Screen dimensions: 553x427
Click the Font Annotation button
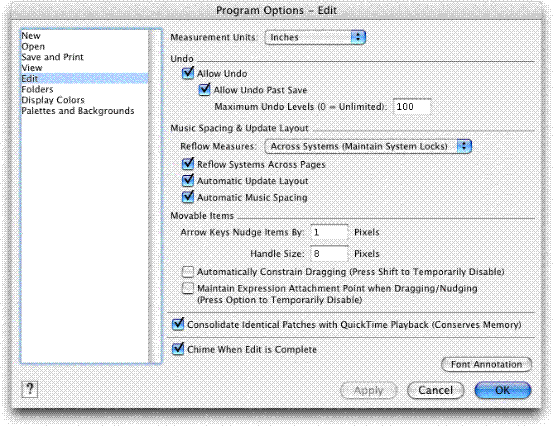pyautogui.click(x=486, y=364)
